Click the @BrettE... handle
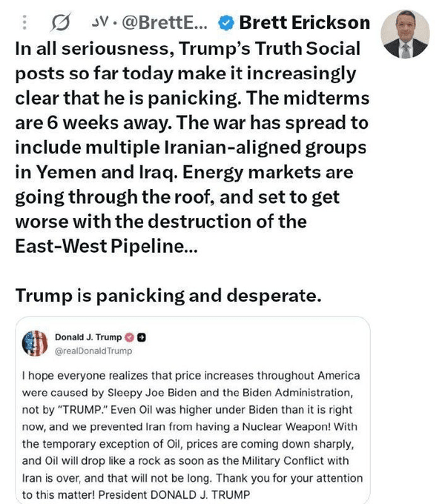Image resolution: width=445 pixels, height=504 pixels. 165,23
